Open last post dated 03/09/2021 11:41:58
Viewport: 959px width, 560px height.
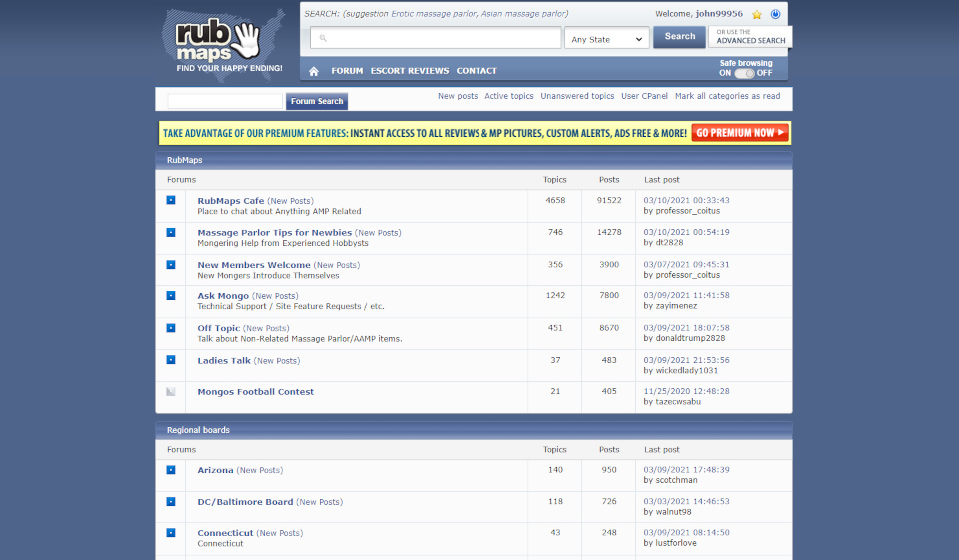[686, 295]
